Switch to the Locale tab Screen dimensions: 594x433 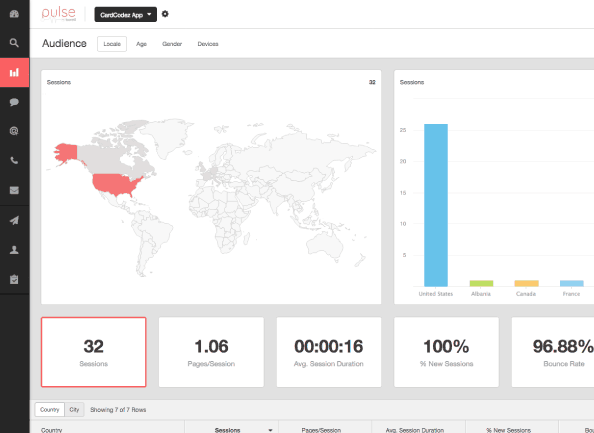(x=112, y=44)
